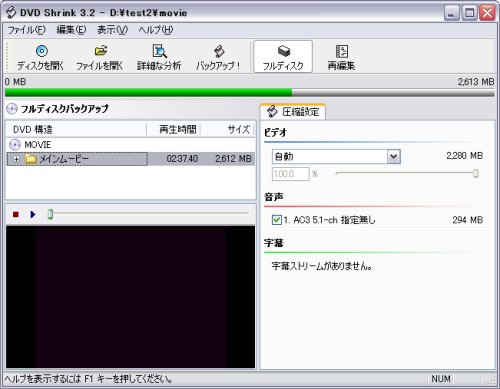Open the 自動 video compression dropdown

394,157
